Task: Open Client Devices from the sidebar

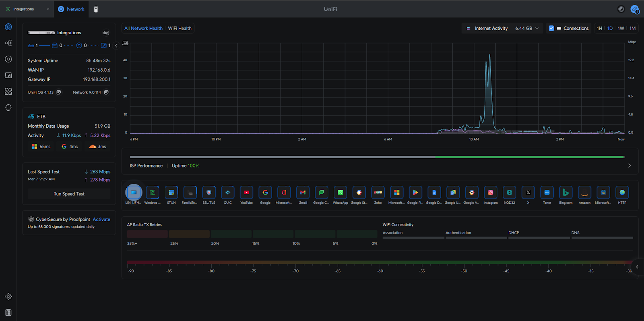Action: 8,75
